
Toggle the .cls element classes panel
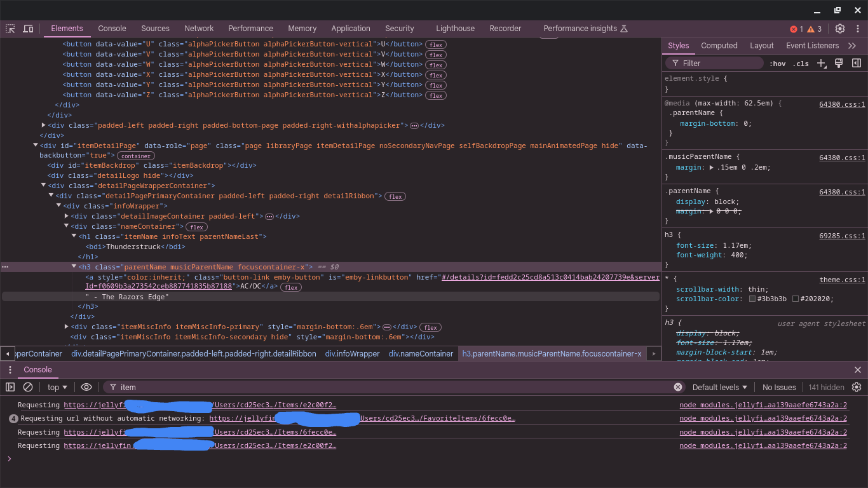801,64
